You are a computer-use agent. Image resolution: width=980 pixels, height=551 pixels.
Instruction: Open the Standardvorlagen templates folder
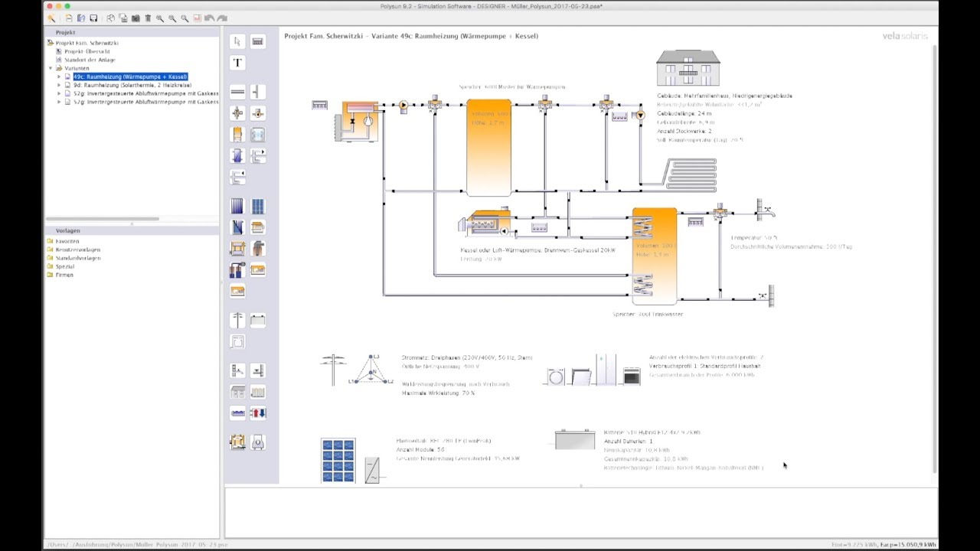click(78, 258)
